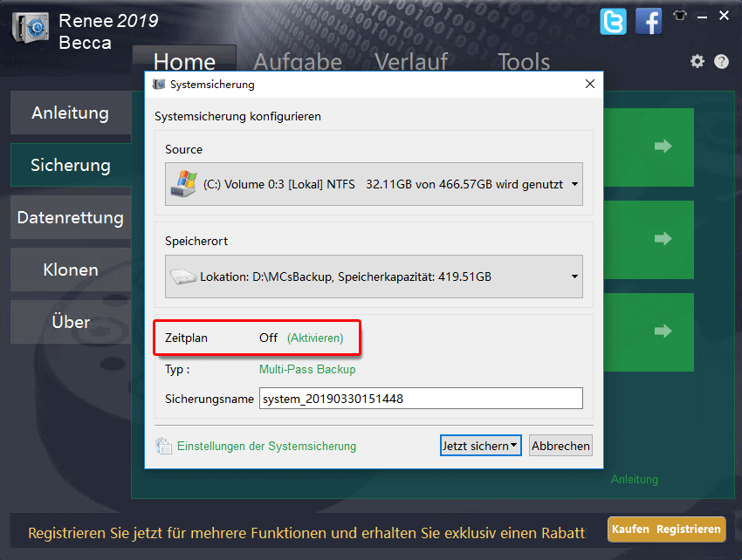Open Einstellungen der Systemsicherung link
The width and height of the screenshot is (742, 560).
point(266,446)
